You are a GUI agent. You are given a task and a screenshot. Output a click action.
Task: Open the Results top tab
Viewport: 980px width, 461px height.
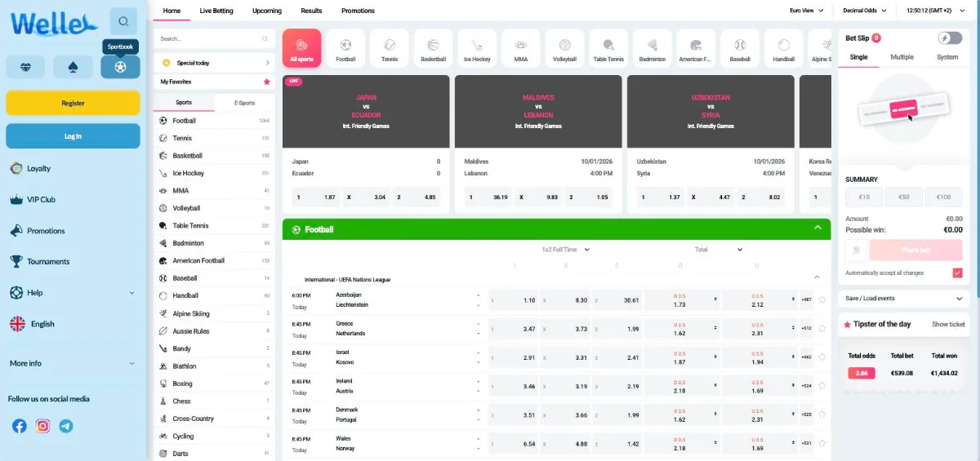(311, 11)
